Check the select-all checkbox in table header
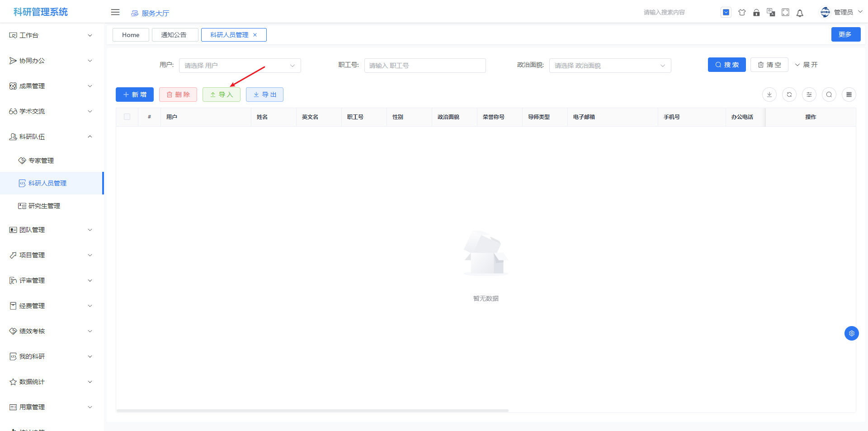868x431 pixels. (127, 117)
